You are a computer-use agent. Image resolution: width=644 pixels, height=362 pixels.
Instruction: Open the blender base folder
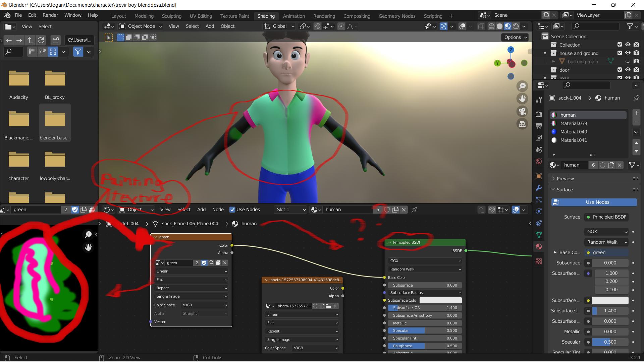[x=55, y=123]
